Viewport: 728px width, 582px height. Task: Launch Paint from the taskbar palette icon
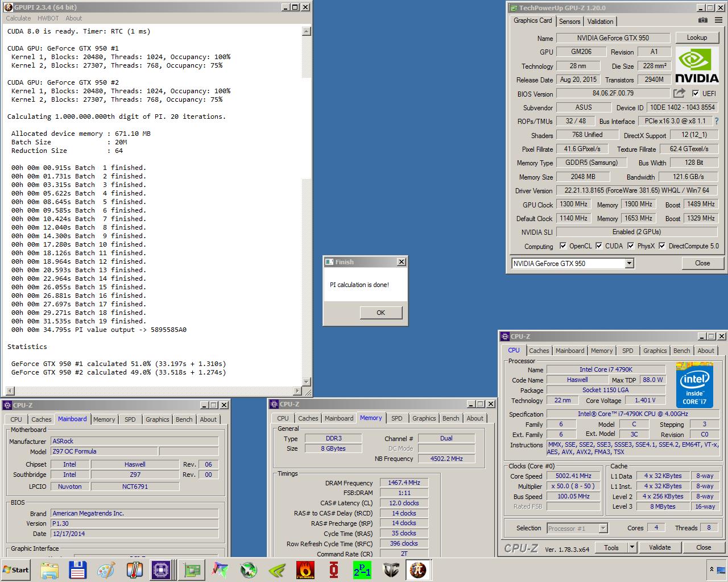[106, 569]
